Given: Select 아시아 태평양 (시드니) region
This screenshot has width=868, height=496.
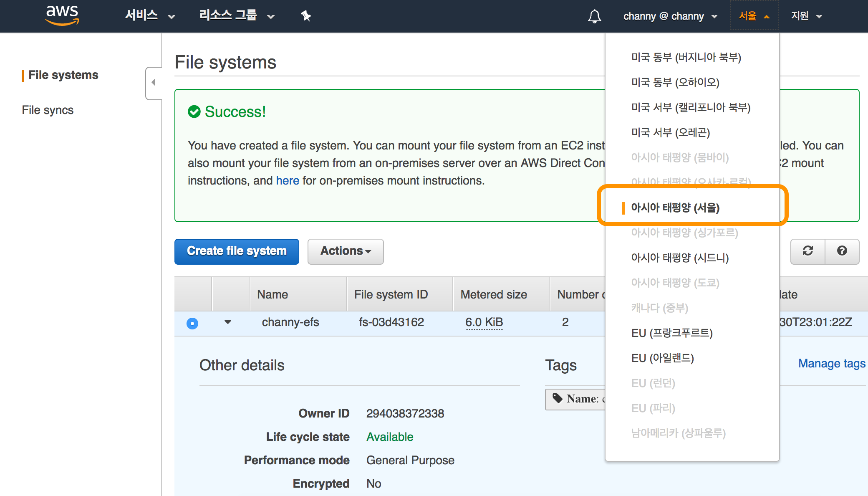Looking at the screenshot, I should point(680,258).
